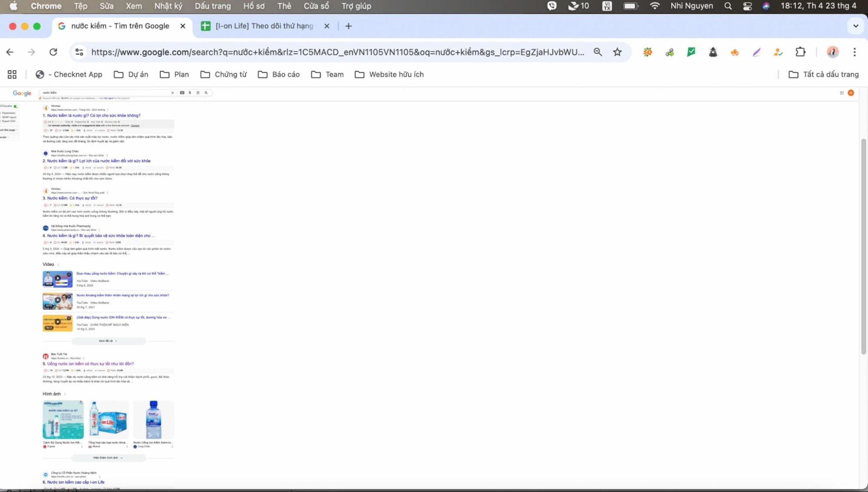
Task: Switch to the I-on Life tracking tab
Action: pos(264,26)
